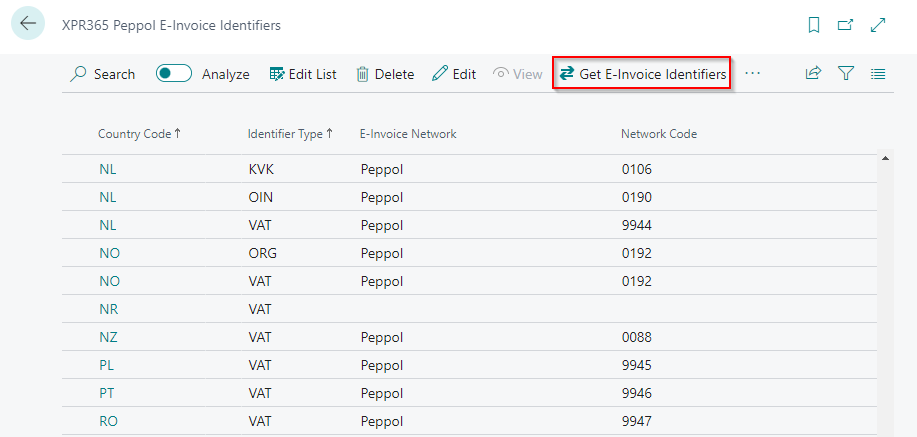Expand page to full view with diagonal arrows
Viewport: 917px width, 437px height.
pyautogui.click(x=878, y=25)
